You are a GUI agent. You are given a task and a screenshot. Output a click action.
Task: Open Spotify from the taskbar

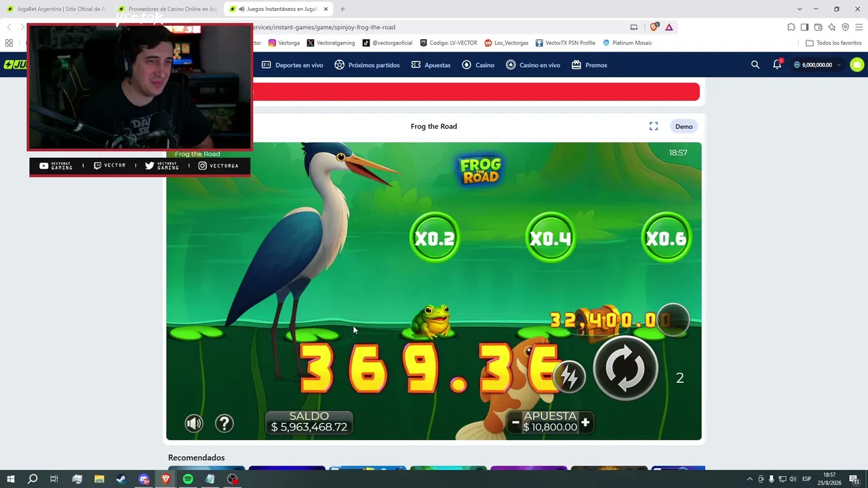(x=189, y=479)
